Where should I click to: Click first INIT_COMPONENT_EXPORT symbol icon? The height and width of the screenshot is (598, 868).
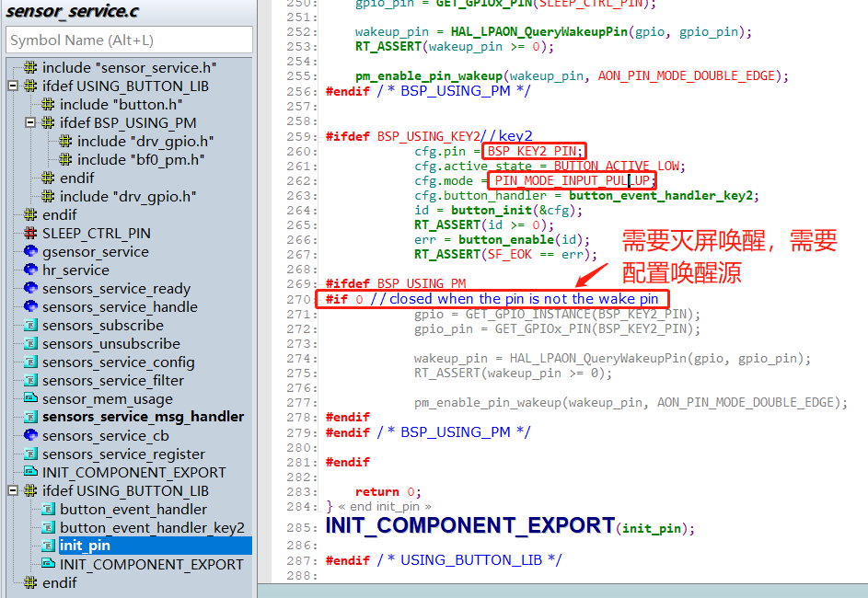point(31,471)
